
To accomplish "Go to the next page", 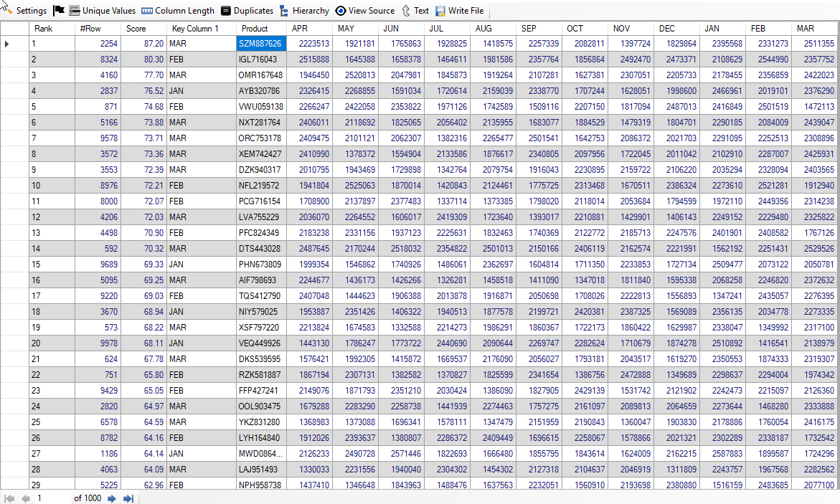I will pyautogui.click(x=112, y=498).
